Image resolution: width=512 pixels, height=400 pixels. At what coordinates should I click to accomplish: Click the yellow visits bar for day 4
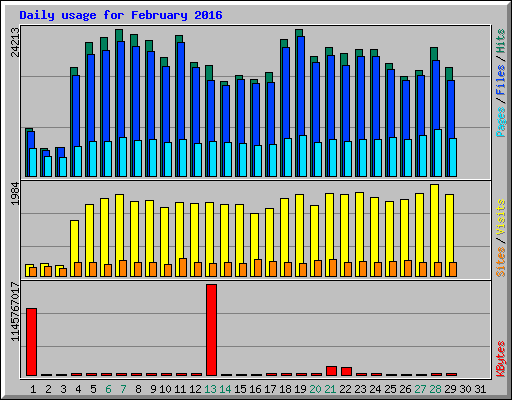[x=74, y=241]
